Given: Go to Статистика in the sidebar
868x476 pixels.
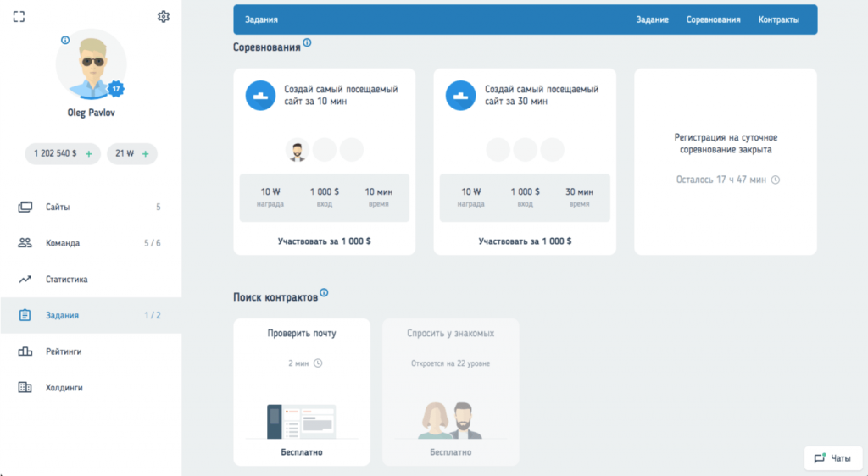Looking at the screenshot, I should (66, 280).
